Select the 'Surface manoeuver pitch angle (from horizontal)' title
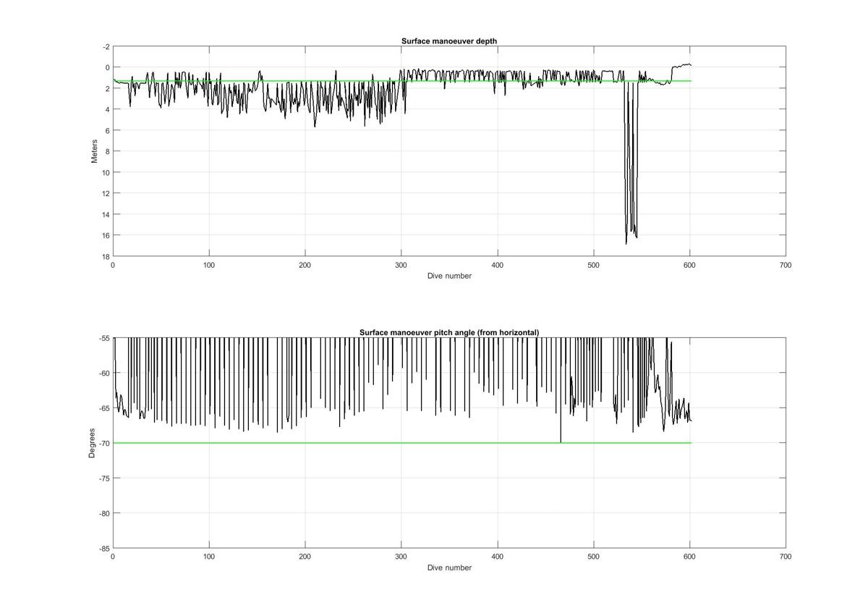The image size is (868, 616). (x=449, y=332)
